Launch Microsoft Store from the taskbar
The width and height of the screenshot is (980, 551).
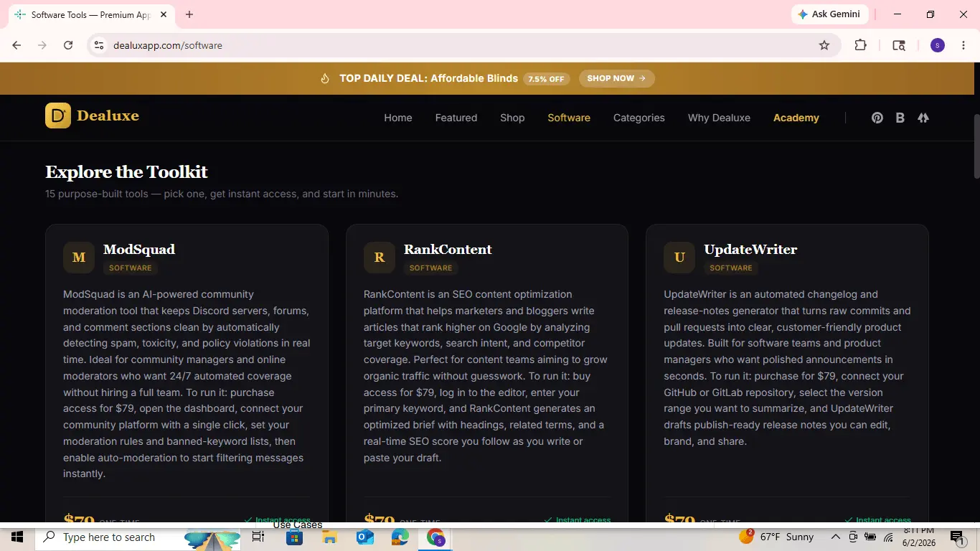[x=294, y=537]
